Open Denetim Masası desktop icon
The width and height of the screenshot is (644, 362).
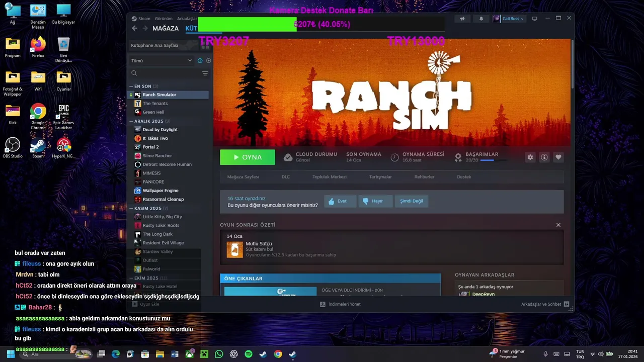[x=38, y=17]
